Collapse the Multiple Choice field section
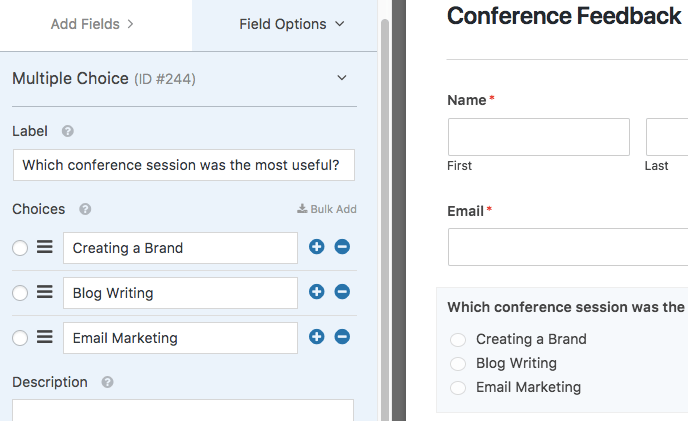Viewport: 688px width, 421px height. point(342,78)
